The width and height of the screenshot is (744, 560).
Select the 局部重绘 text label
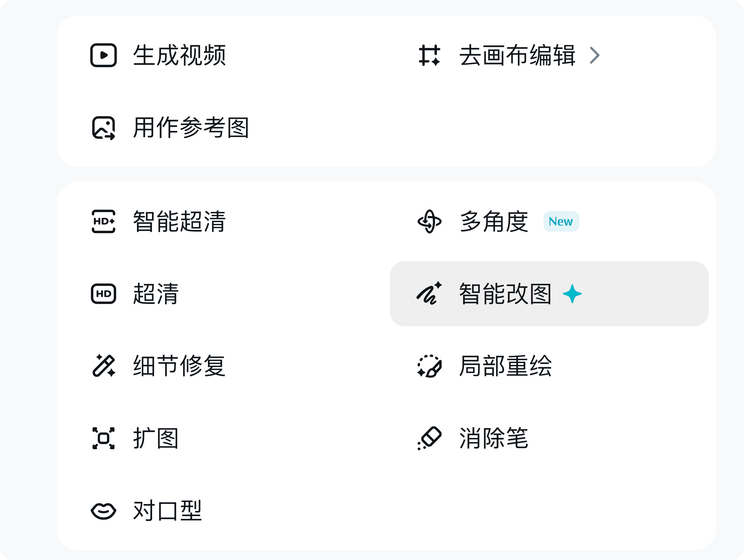pos(506,366)
